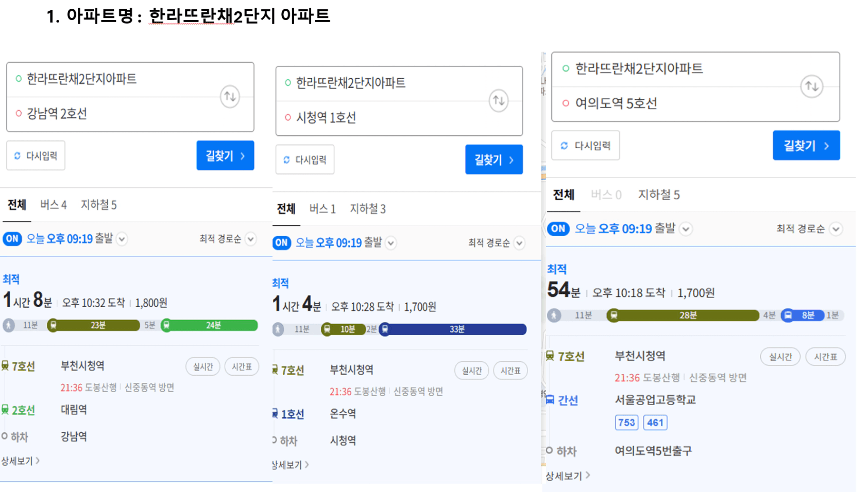Expand 상세보기 in 여의도역 route
868x492 pixels.
point(568,476)
